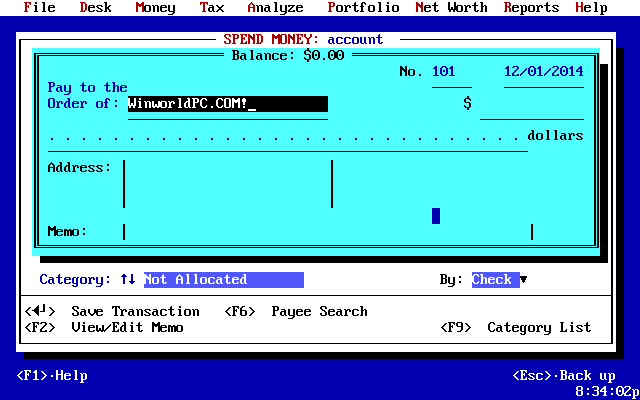Click the blue mouse cursor block

436,216
